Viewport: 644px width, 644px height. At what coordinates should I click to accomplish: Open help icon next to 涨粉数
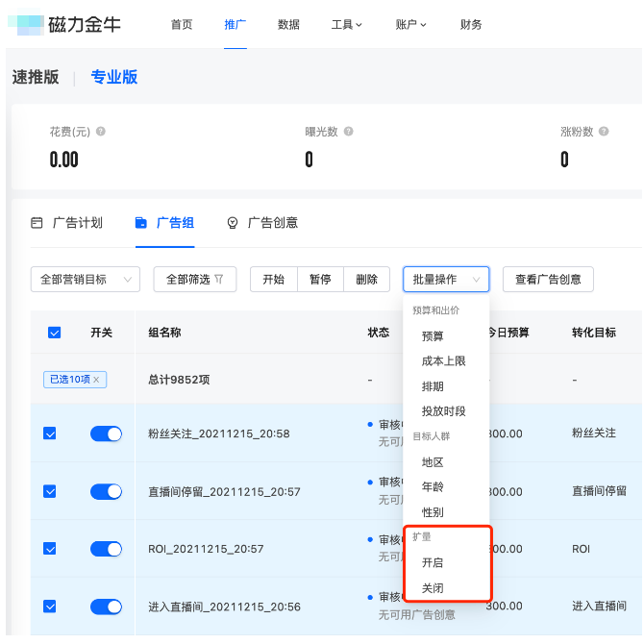[x=604, y=132]
